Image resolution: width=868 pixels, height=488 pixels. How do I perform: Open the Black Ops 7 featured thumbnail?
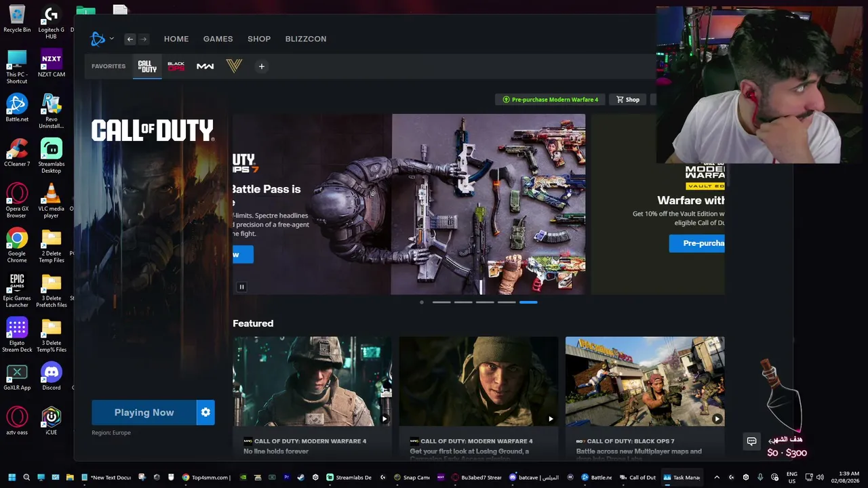(x=645, y=382)
